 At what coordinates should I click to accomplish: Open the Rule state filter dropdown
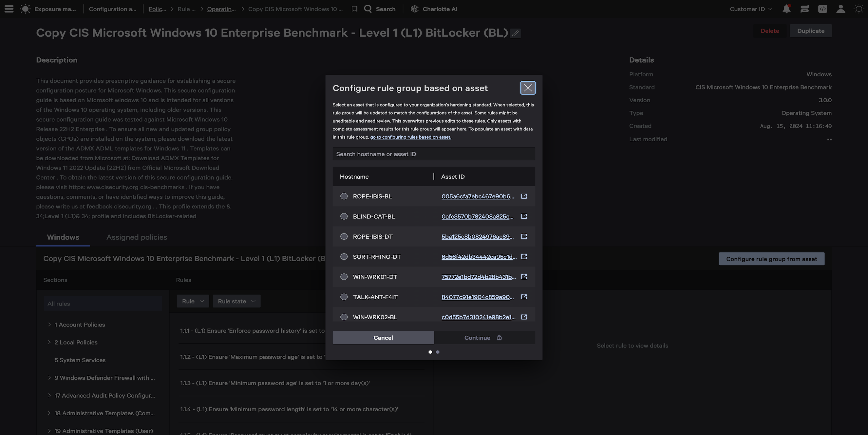(236, 301)
